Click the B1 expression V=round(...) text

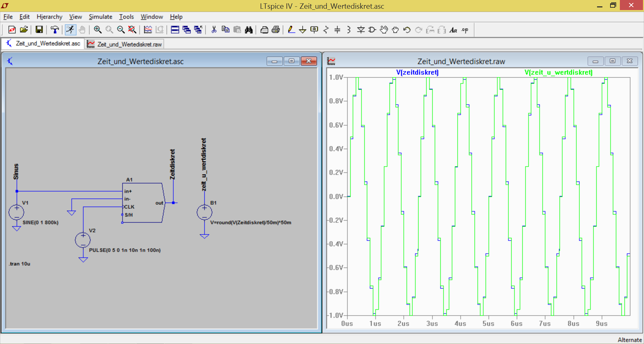point(251,223)
